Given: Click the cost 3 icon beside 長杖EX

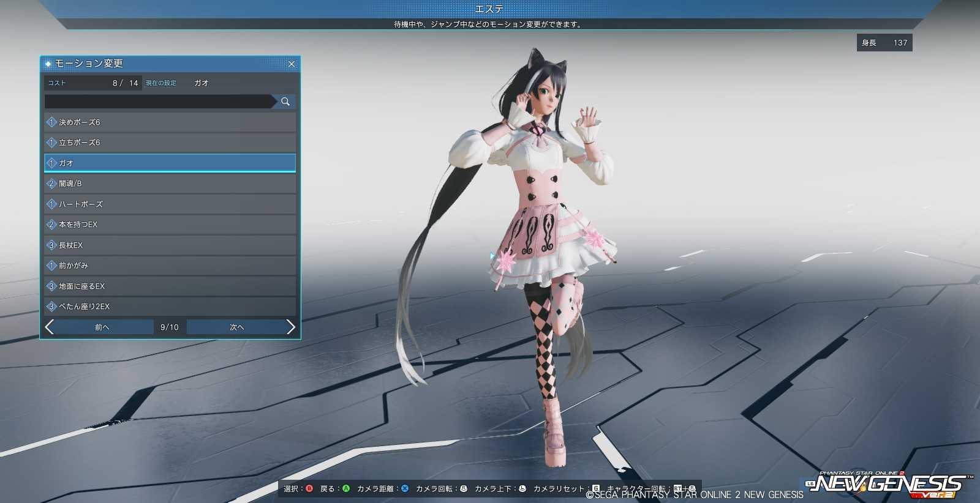Looking at the screenshot, I should pyautogui.click(x=51, y=245).
